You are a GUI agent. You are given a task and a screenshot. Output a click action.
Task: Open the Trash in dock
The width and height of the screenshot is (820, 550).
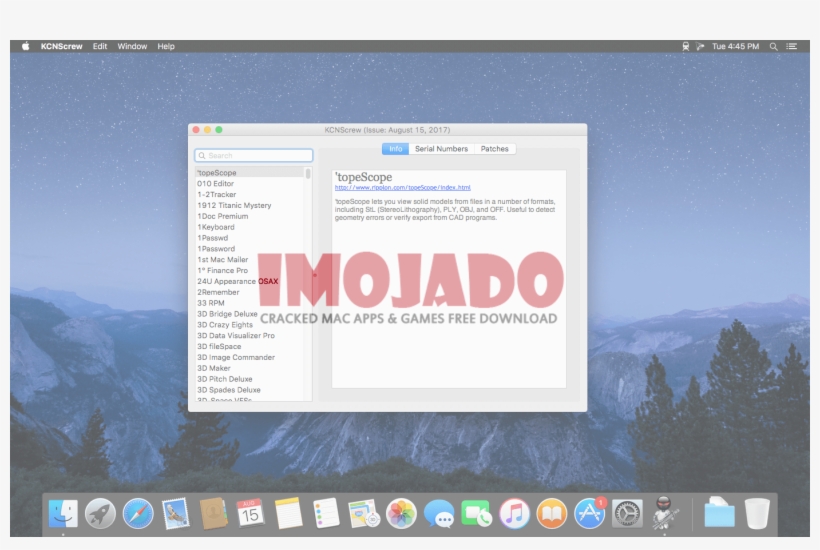(757, 513)
